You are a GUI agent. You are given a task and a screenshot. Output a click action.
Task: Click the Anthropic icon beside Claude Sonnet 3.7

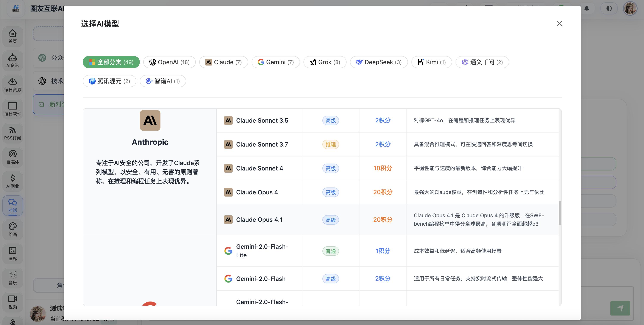(x=228, y=144)
